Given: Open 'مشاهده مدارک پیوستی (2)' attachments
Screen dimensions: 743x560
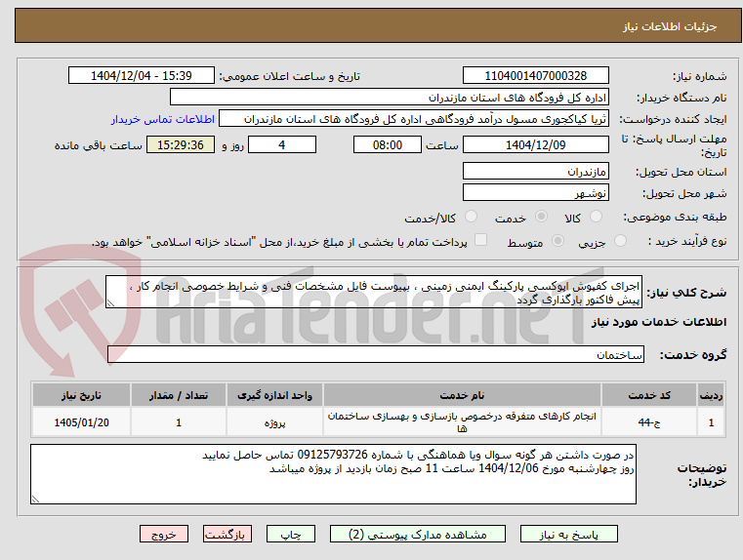Looking at the screenshot, I should pos(418,534).
